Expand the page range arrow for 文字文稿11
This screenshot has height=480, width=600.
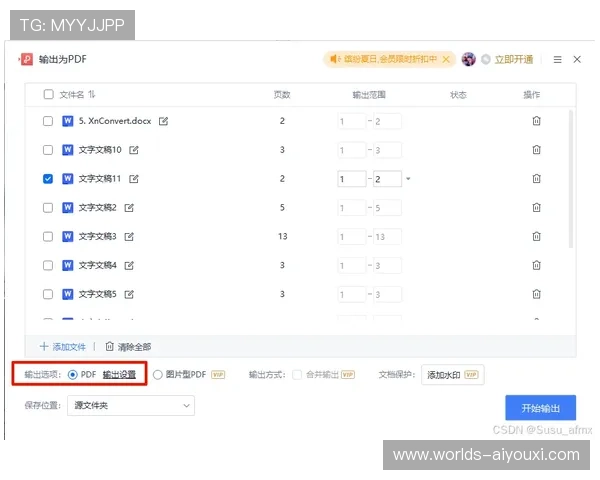[408, 179]
